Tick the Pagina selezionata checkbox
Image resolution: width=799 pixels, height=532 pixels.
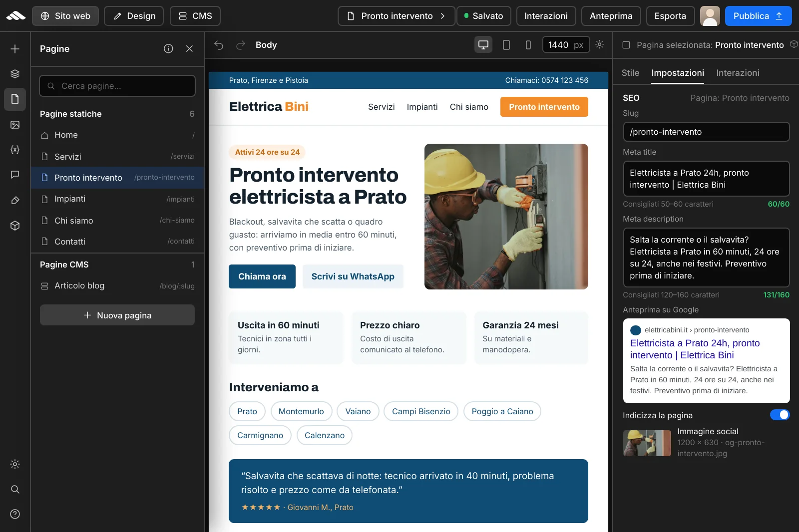point(626,45)
